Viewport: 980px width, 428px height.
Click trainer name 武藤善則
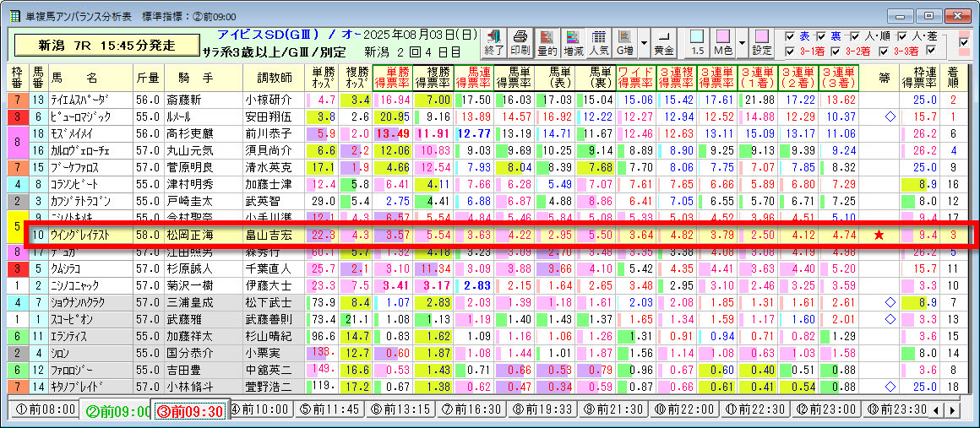(x=269, y=319)
